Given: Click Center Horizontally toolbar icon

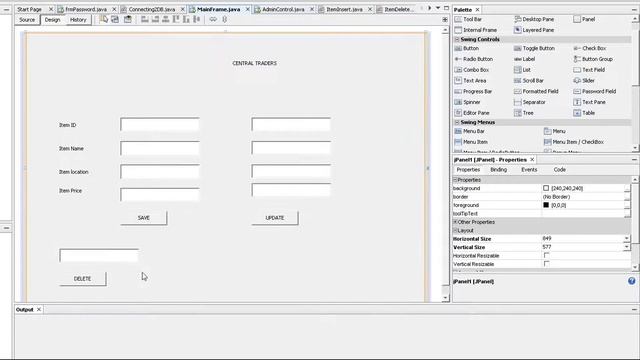Looking at the screenshot, I should 165,19.
